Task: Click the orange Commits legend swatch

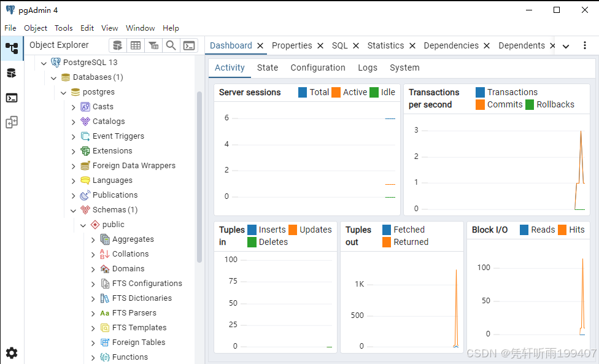Action: coord(480,104)
